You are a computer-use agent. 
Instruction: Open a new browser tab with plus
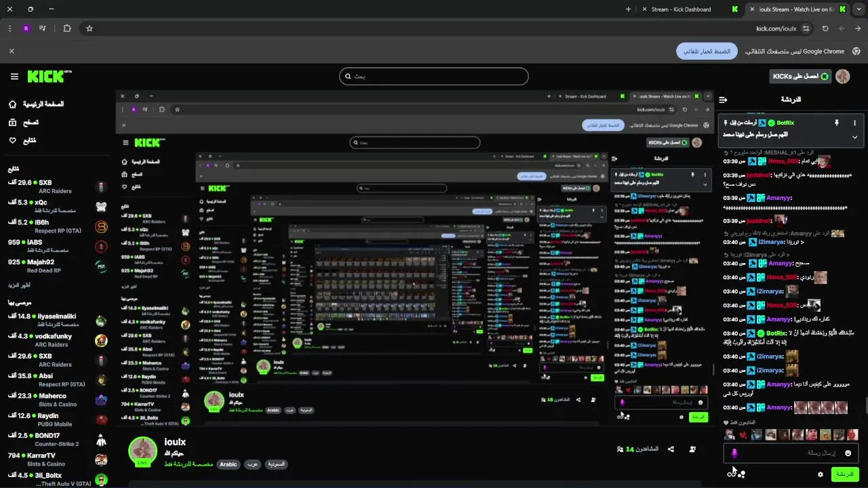click(628, 9)
